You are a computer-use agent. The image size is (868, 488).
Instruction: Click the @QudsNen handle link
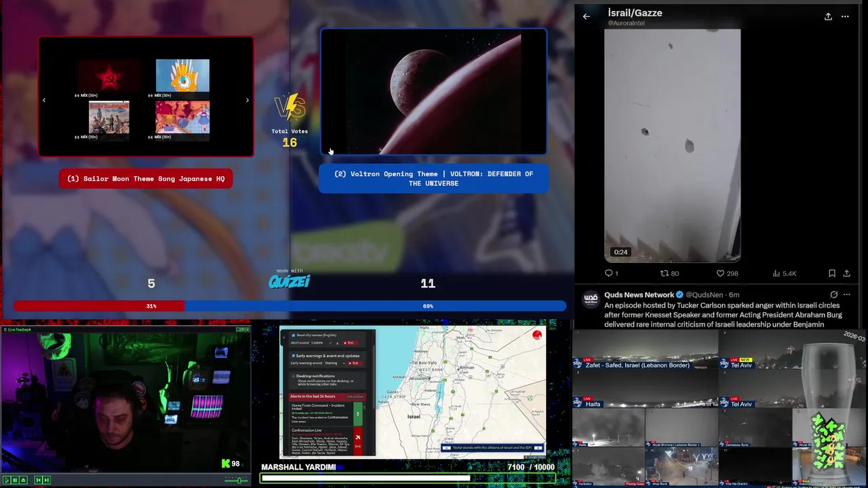tap(705, 295)
